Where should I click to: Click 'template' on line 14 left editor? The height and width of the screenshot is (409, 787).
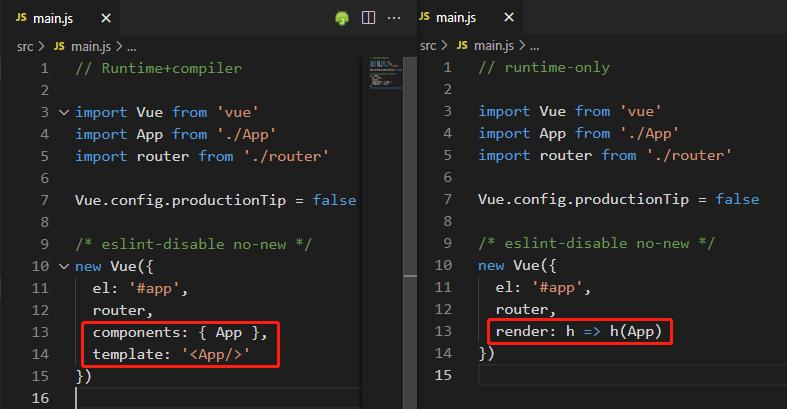coord(128,354)
